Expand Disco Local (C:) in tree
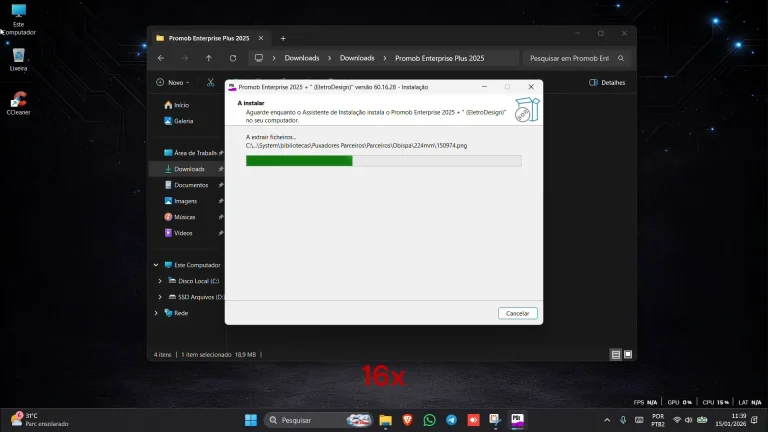This screenshot has height=432, width=768. pos(160,281)
